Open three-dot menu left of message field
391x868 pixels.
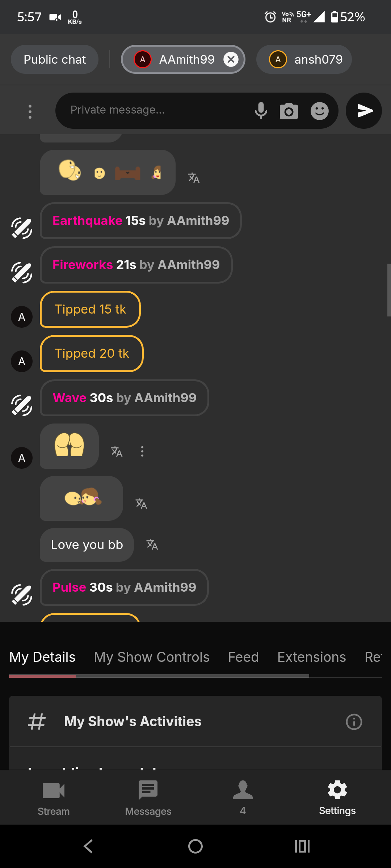coord(30,112)
